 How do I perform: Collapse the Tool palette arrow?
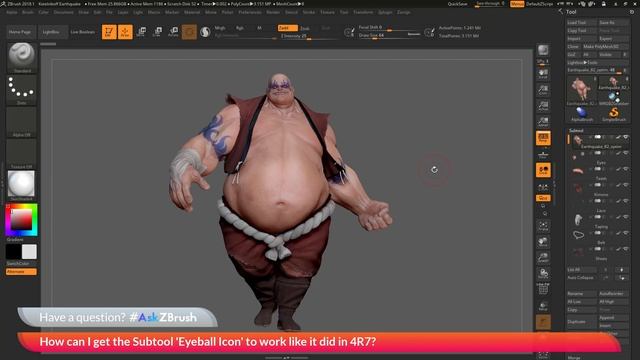tap(560, 12)
